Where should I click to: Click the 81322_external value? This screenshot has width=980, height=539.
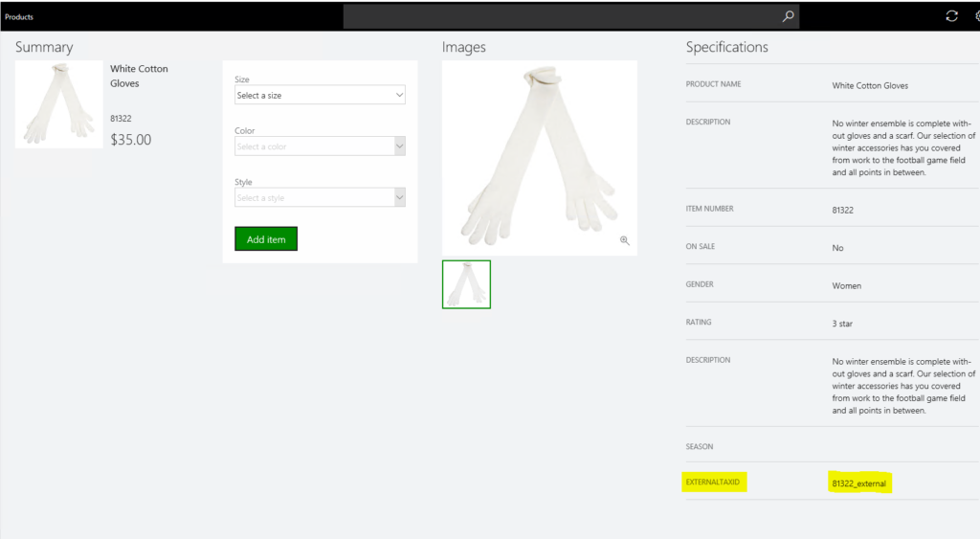858,483
